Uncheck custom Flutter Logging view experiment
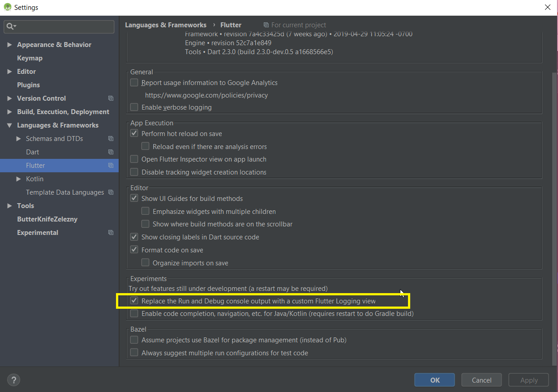This screenshot has height=392, width=558. [x=134, y=301]
